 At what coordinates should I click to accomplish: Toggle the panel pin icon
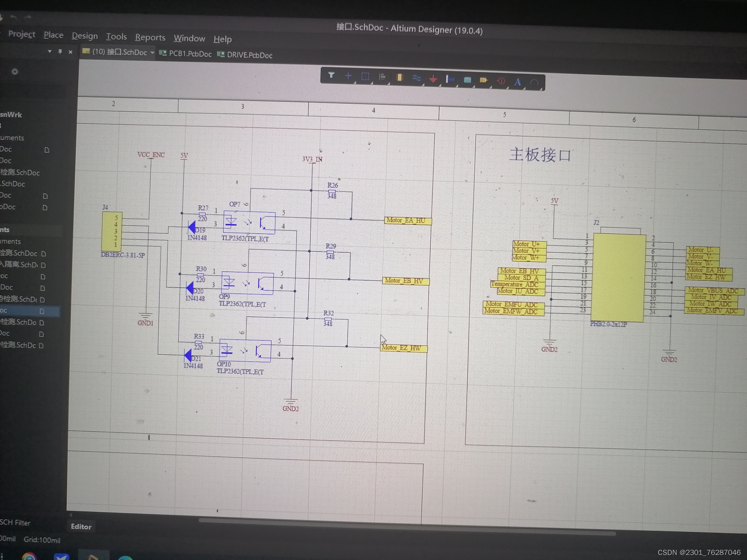60,51
